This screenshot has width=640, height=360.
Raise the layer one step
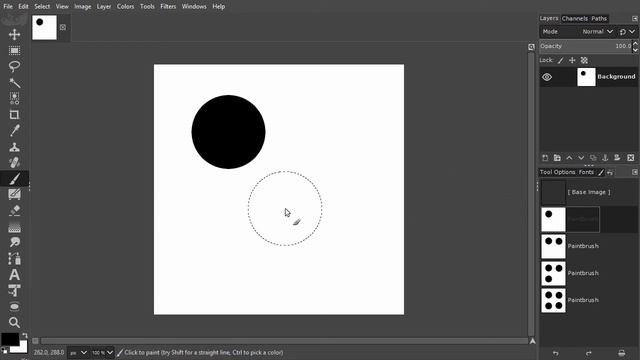click(x=569, y=158)
